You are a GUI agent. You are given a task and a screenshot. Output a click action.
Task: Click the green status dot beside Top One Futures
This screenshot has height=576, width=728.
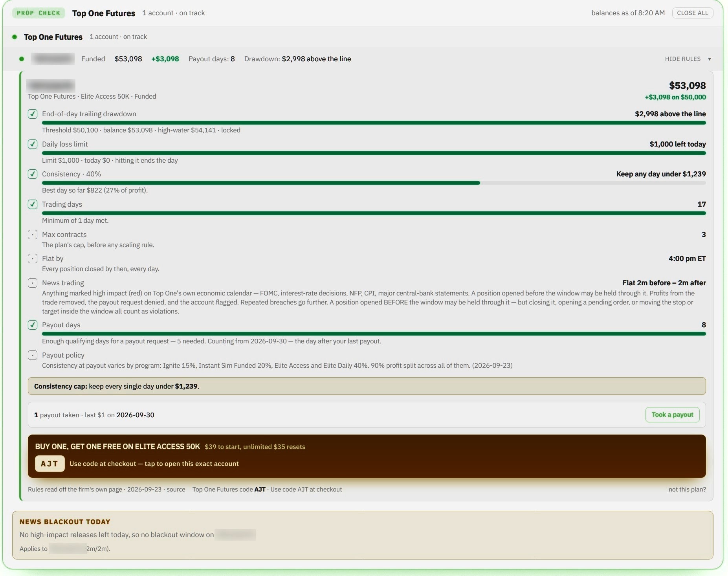15,37
